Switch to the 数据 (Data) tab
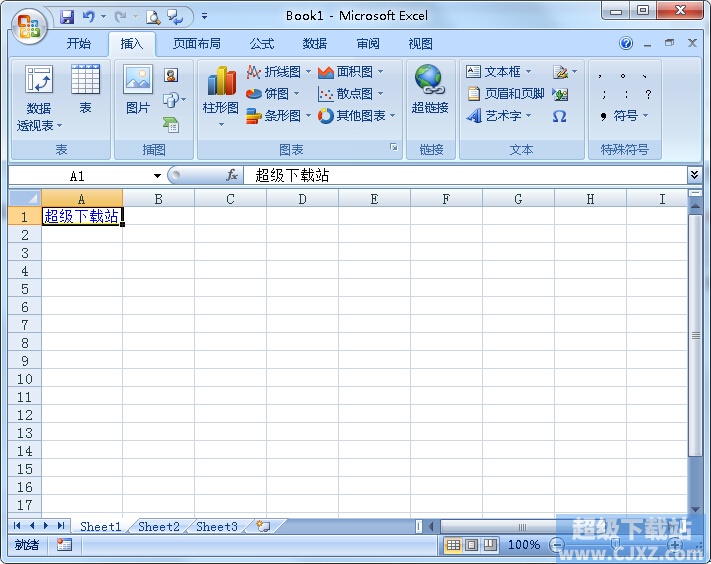711x564 pixels. click(x=315, y=44)
